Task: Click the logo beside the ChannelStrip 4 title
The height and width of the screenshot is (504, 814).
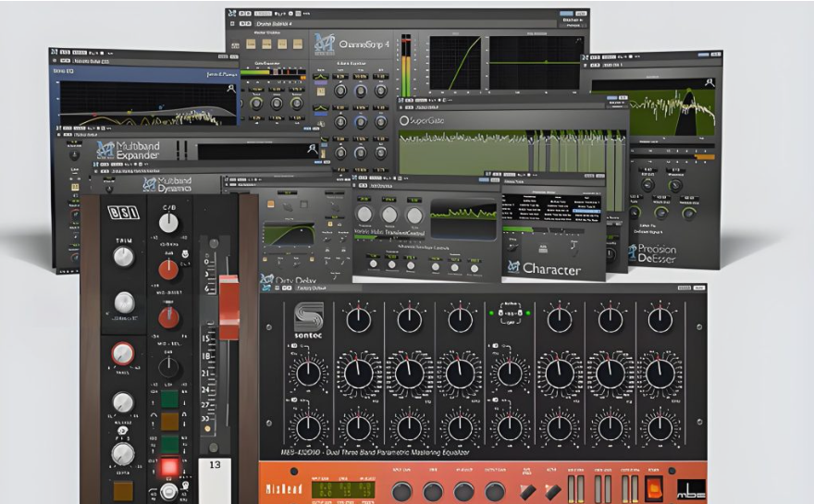Action: [x=325, y=44]
